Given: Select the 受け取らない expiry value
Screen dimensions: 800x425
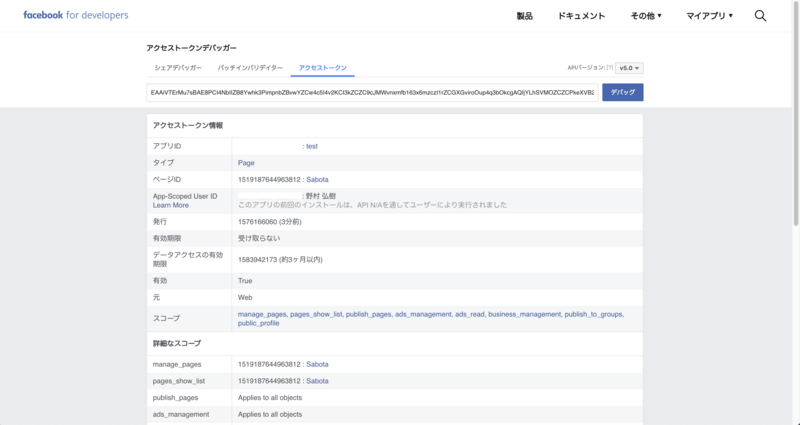Looking at the screenshot, I should pyautogui.click(x=259, y=238).
